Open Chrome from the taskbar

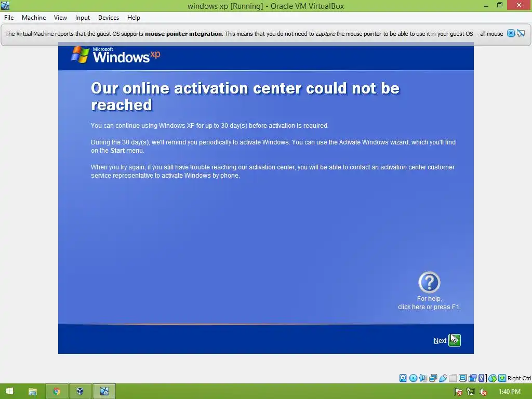(x=57, y=391)
